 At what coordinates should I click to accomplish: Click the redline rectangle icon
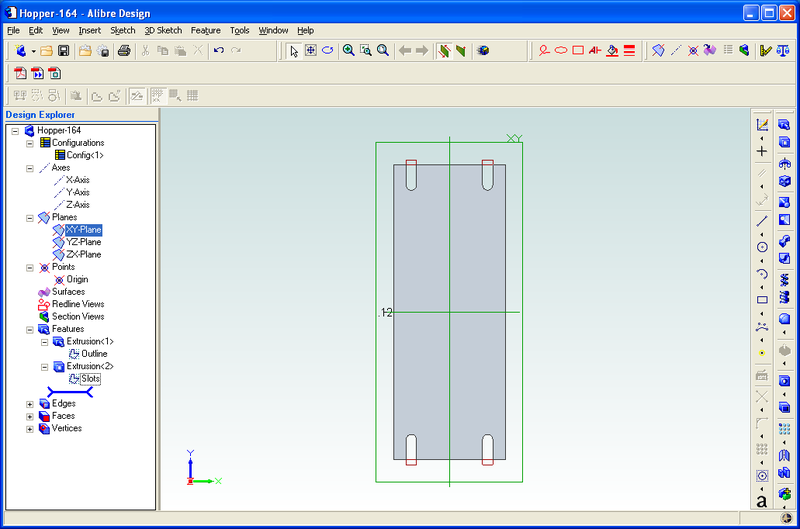pyautogui.click(x=578, y=50)
